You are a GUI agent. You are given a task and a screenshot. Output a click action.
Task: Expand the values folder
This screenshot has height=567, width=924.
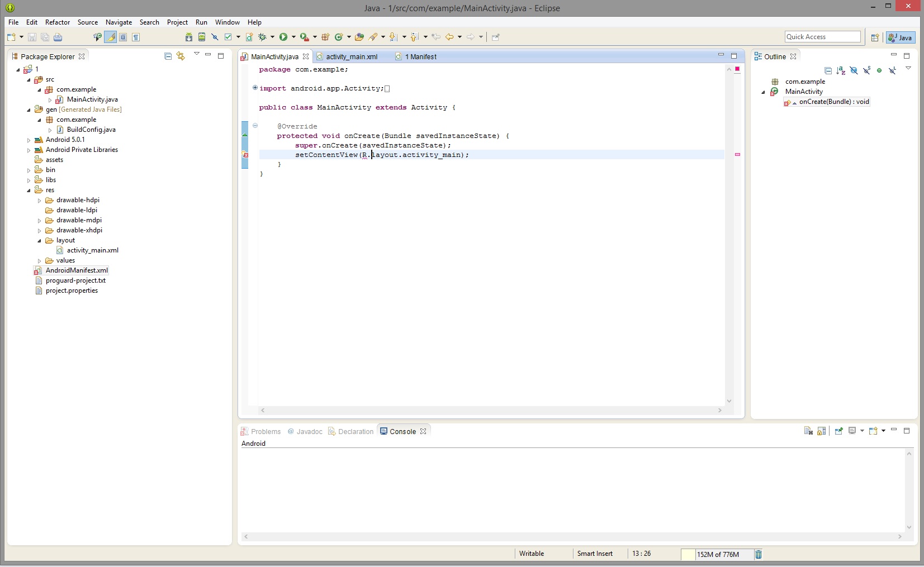pyautogui.click(x=40, y=261)
